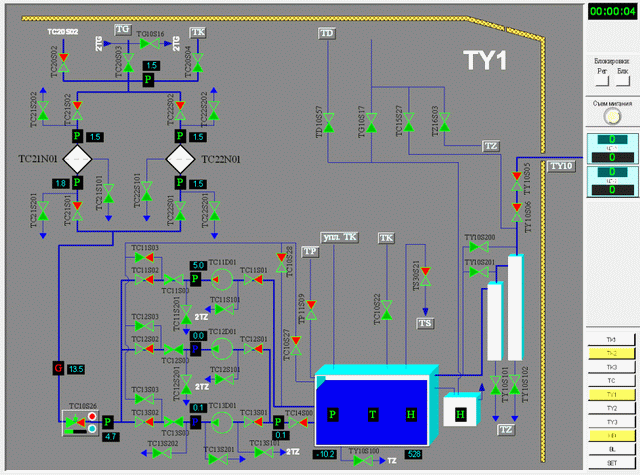Click valve TC21S101 right of TC21N01

109,193
